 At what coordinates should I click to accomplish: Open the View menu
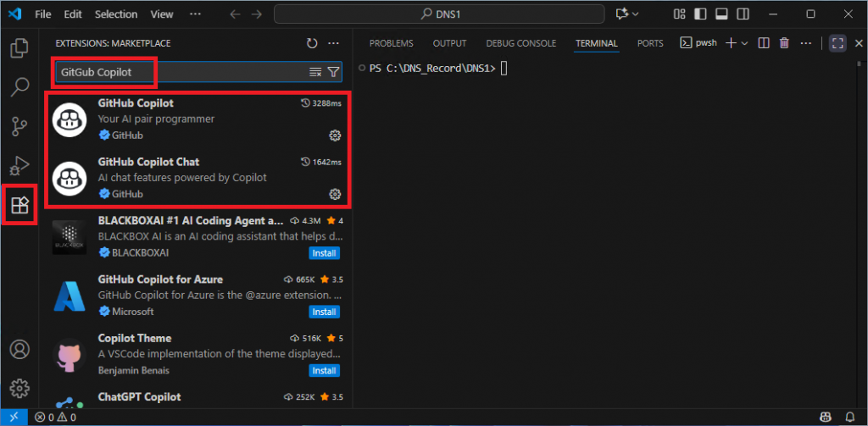162,14
